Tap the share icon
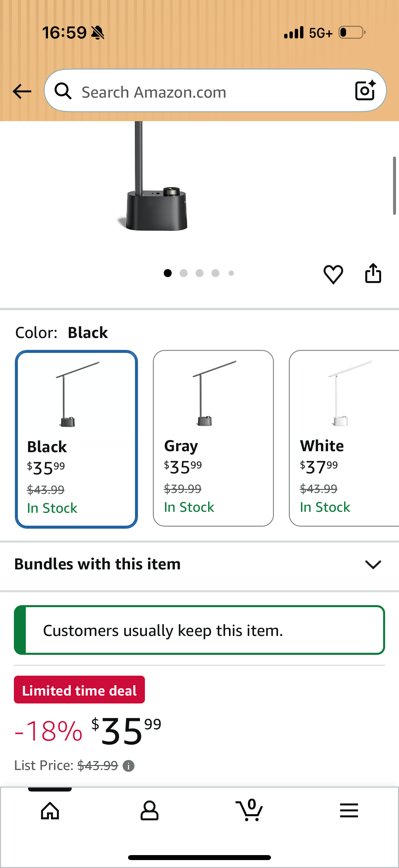This screenshot has height=868, width=399. coord(373,273)
